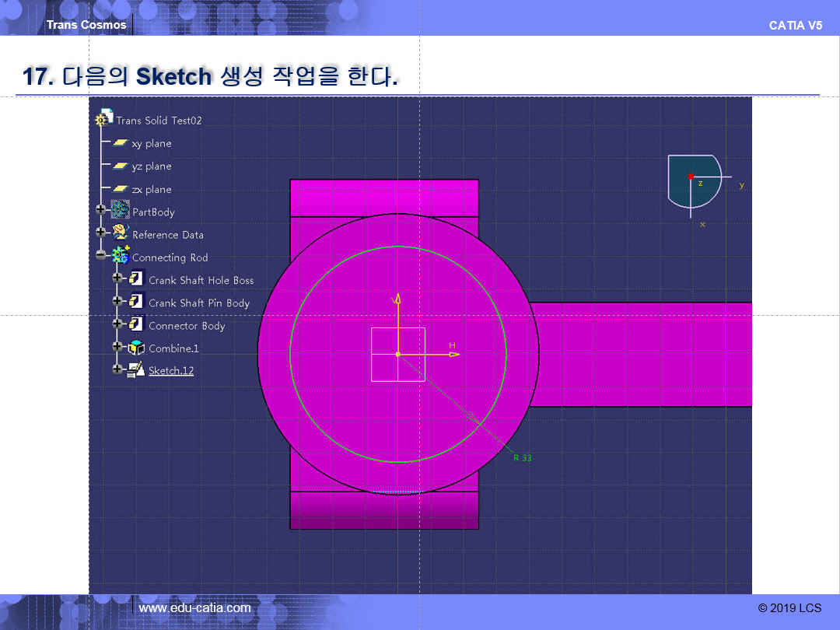The height and width of the screenshot is (630, 840).
Task: Click the R 33 radius dimension
Action: click(522, 458)
